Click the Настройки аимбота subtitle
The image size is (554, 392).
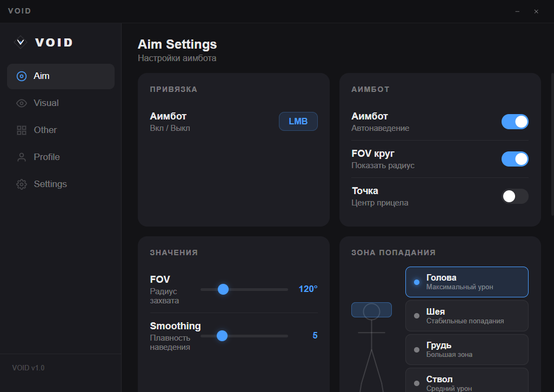click(x=177, y=58)
